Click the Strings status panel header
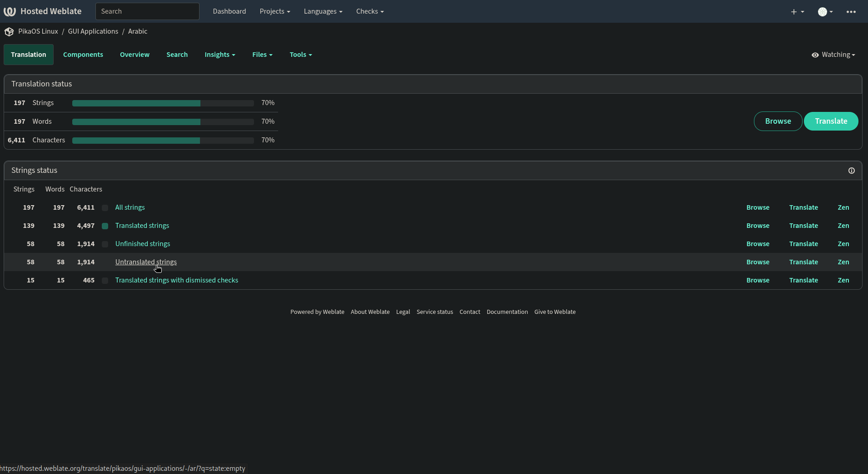The image size is (868, 474). (433, 171)
